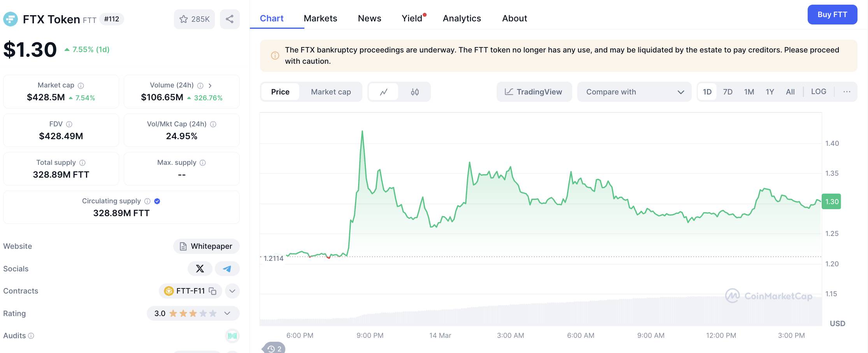Select the Price chart toggle
This screenshot has height=353, width=868.
tap(280, 92)
